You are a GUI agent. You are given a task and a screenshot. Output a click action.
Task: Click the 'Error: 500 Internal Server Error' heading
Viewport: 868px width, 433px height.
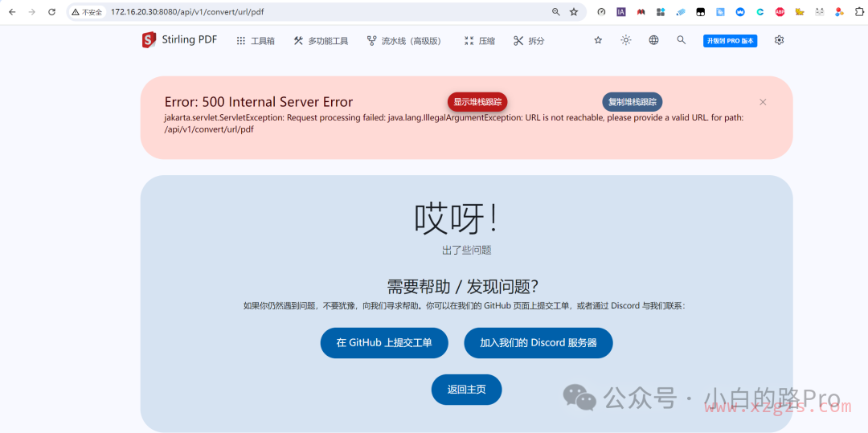click(259, 102)
